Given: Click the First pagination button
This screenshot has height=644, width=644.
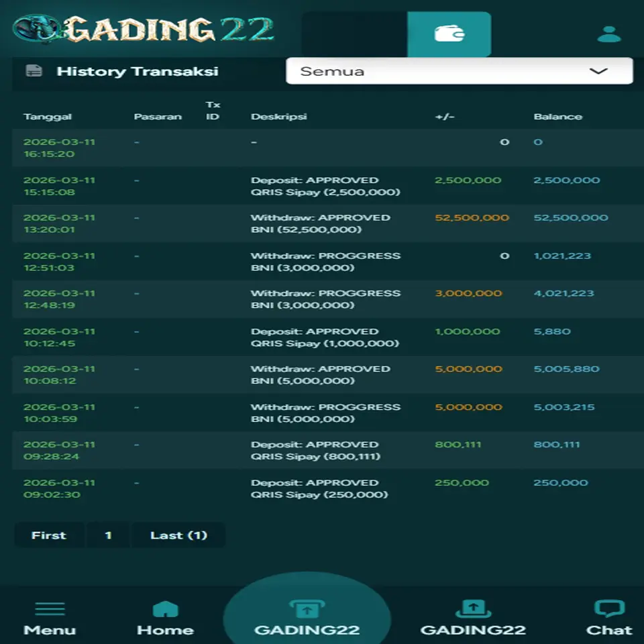Looking at the screenshot, I should click(49, 535).
